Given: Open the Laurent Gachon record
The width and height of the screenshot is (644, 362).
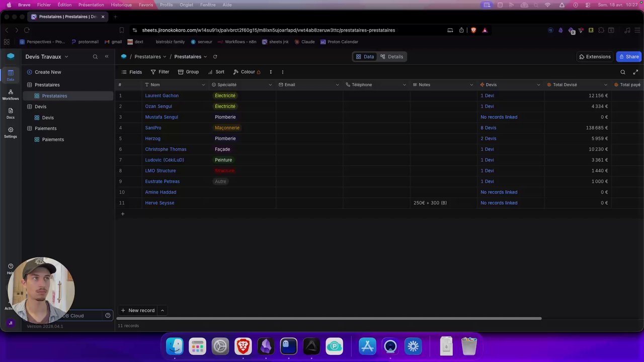Looking at the screenshot, I should pyautogui.click(x=162, y=96).
